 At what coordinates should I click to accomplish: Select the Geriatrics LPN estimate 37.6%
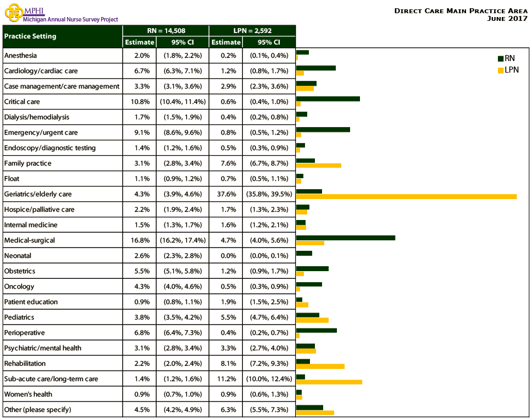pyautogui.click(x=226, y=194)
